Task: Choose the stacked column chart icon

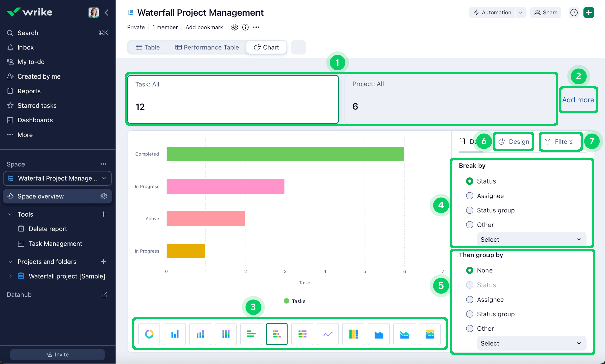Action: point(200,334)
